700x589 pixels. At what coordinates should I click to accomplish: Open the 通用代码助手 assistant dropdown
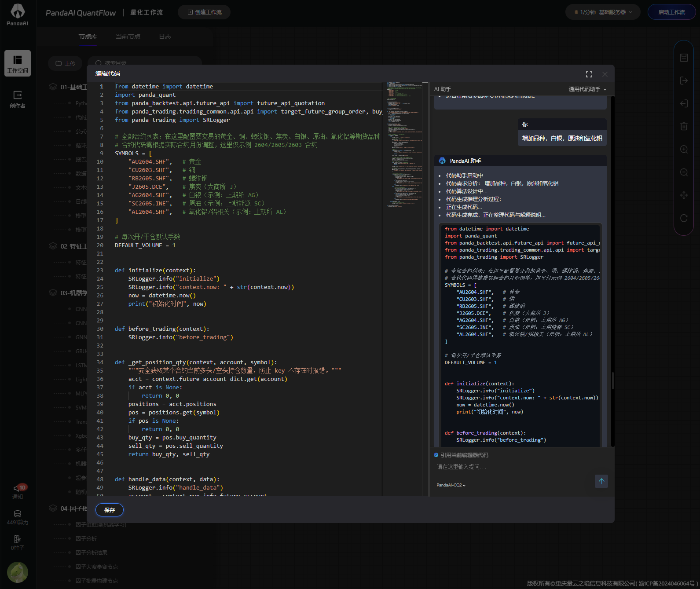[587, 89]
